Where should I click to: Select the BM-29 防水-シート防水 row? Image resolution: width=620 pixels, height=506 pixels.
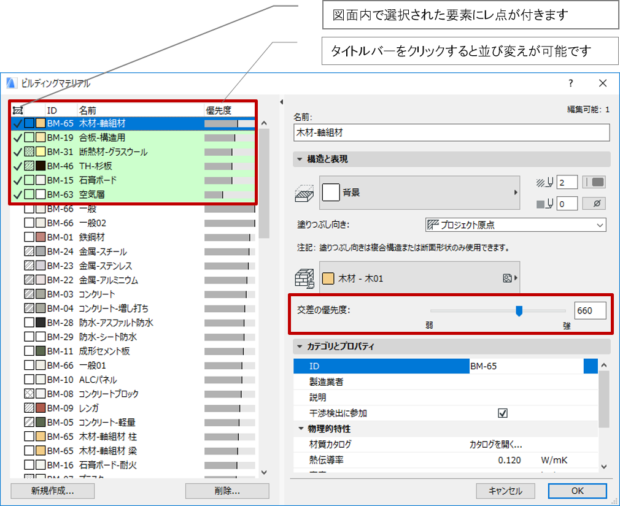(133, 337)
